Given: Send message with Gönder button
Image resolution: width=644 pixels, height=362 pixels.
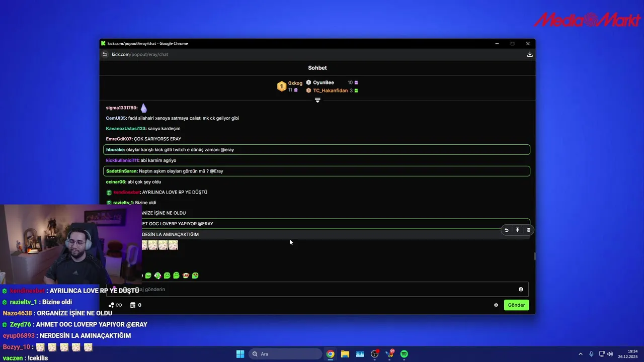Looking at the screenshot, I should pos(516,305).
